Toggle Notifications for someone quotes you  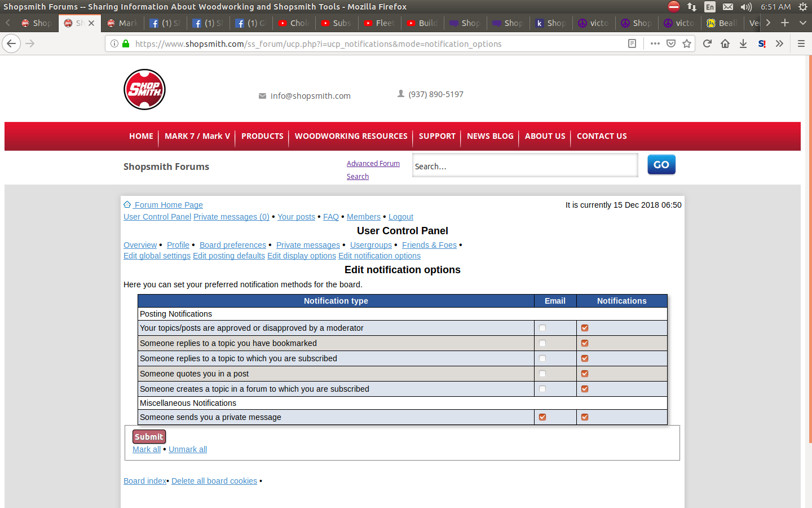click(x=585, y=374)
